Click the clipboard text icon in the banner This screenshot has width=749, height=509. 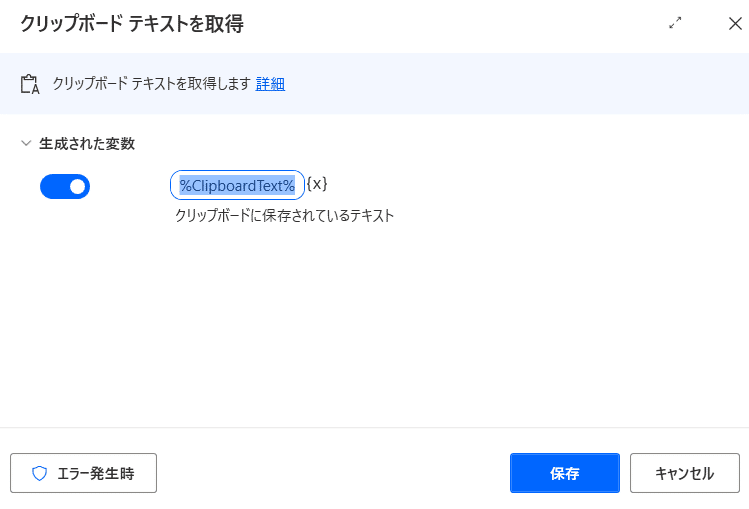pos(30,84)
